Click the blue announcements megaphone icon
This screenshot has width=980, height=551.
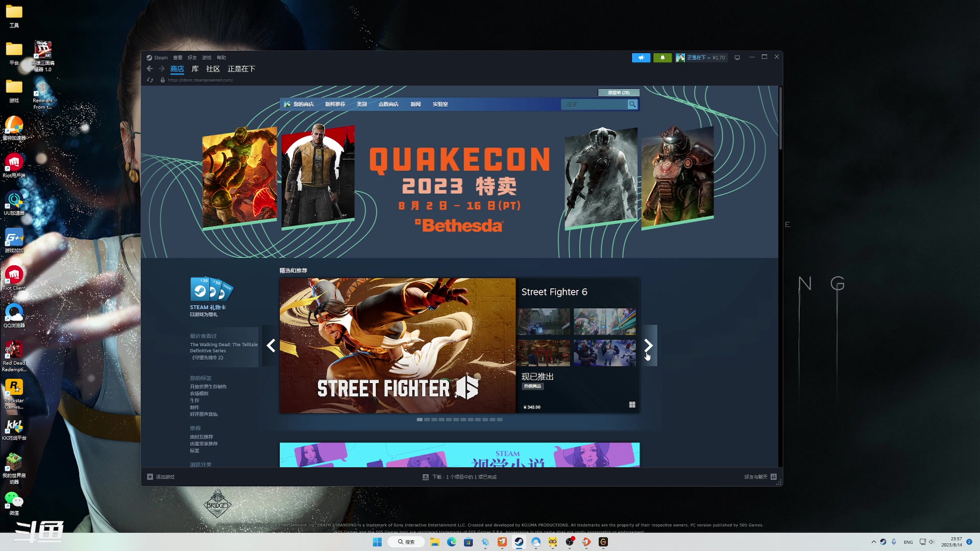(641, 58)
